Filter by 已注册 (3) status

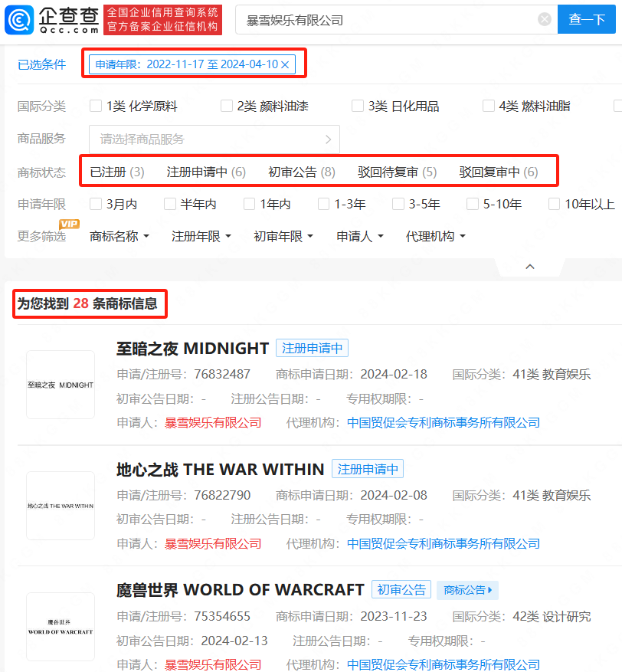(117, 172)
